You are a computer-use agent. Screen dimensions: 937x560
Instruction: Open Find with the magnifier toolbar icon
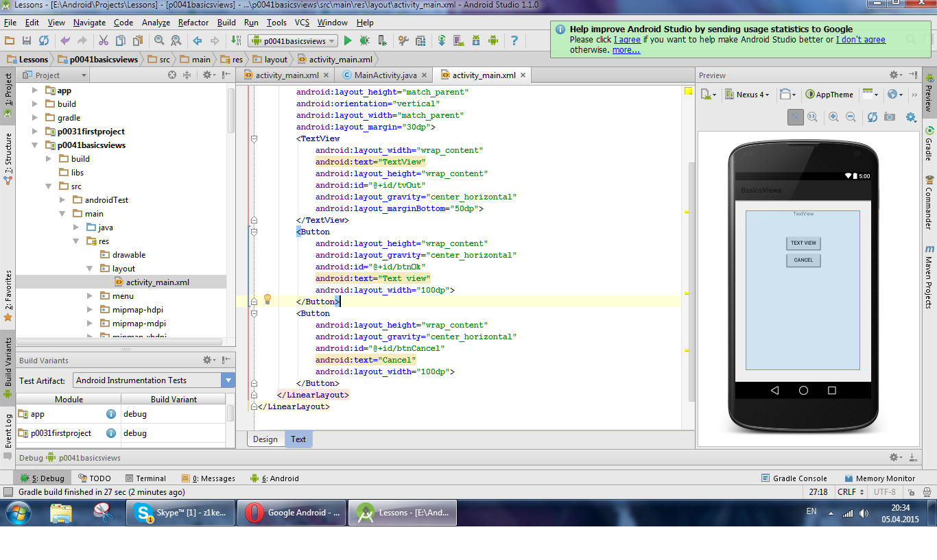[159, 40]
